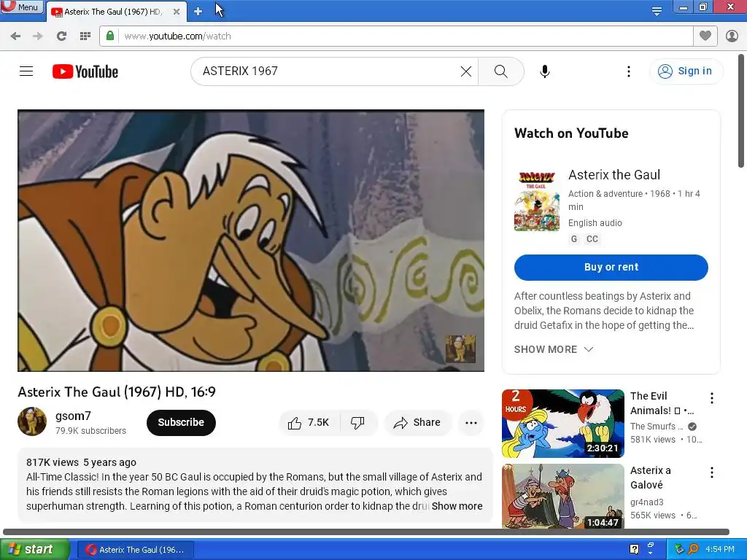Image resolution: width=747 pixels, height=560 pixels.
Task: Open Asterix a Galové video title
Action: (x=650, y=478)
